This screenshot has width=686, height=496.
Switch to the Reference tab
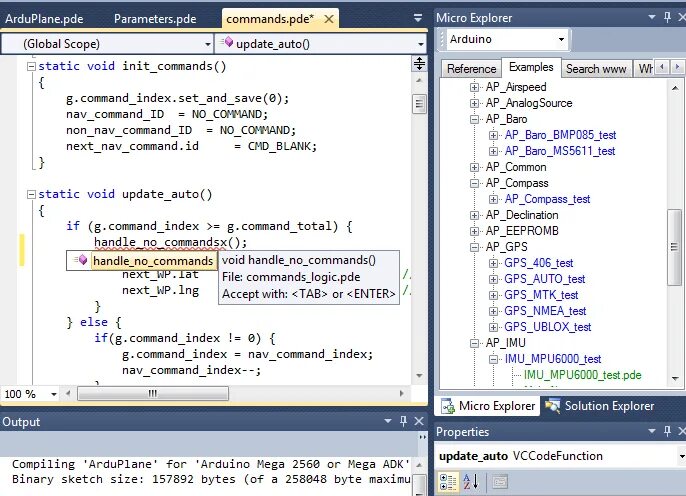tap(471, 69)
